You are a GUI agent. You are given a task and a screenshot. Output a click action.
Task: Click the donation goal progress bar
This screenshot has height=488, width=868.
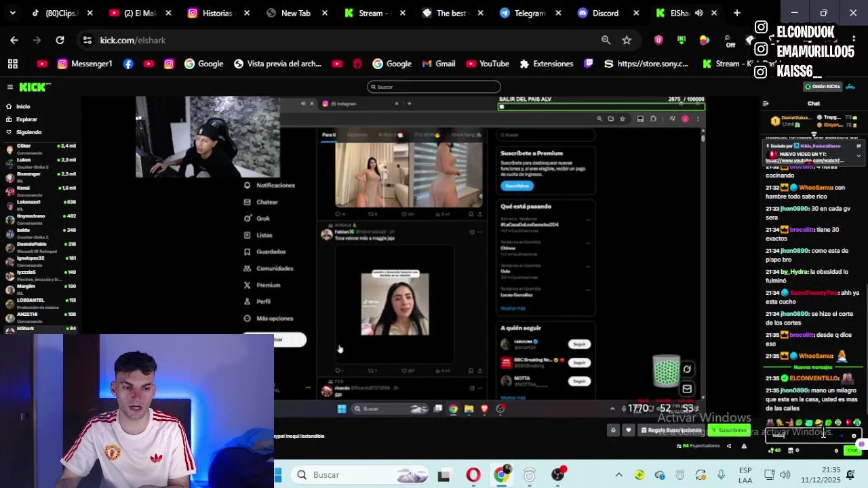(601, 107)
